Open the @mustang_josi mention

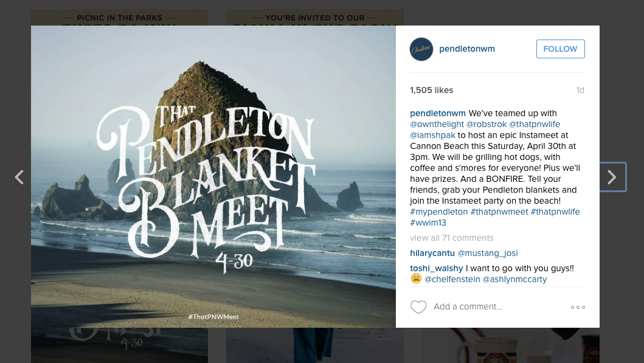[488, 253]
